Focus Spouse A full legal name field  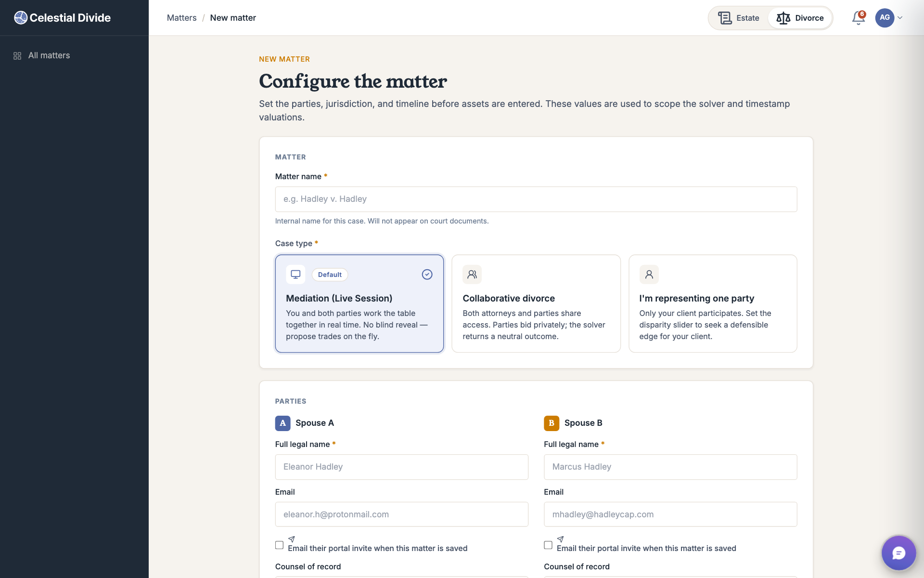(401, 467)
